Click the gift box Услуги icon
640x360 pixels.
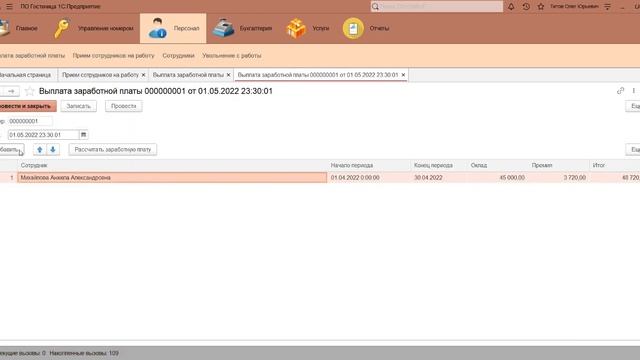click(x=296, y=28)
